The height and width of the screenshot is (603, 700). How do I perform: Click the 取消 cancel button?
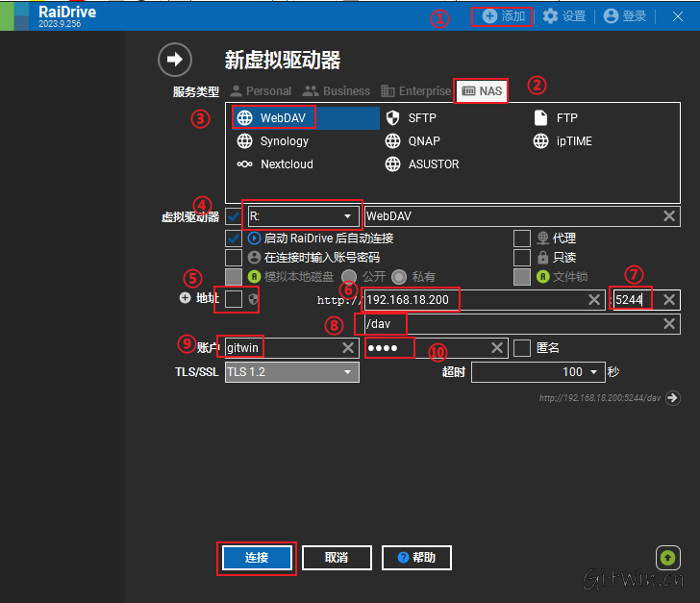(x=337, y=558)
